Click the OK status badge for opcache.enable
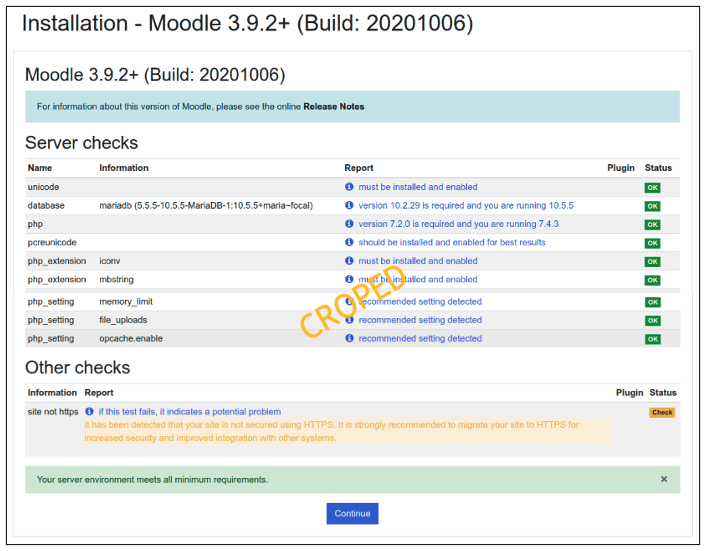The height and width of the screenshot is (551, 706). 652,339
